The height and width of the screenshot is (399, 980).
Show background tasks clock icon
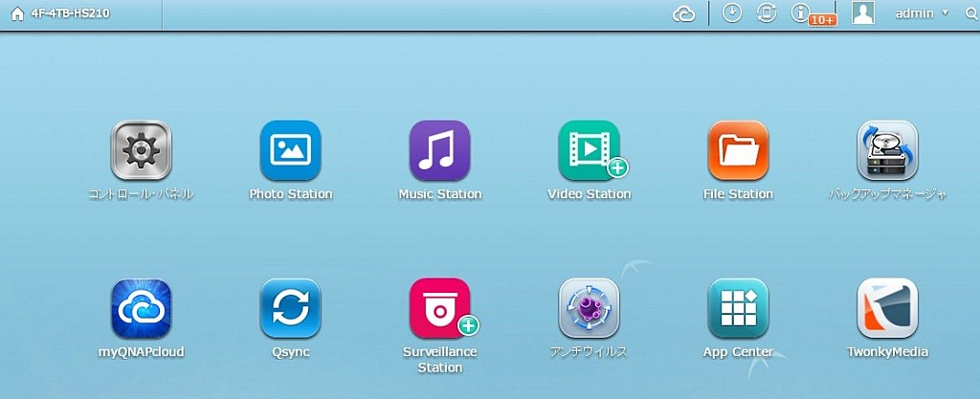(x=732, y=13)
